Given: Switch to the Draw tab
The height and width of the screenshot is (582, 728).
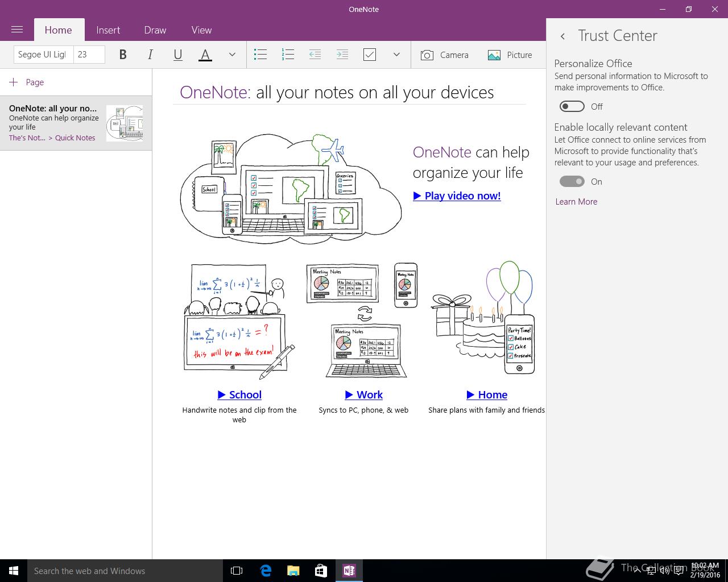Looking at the screenshot, I should tap(155, 30).
